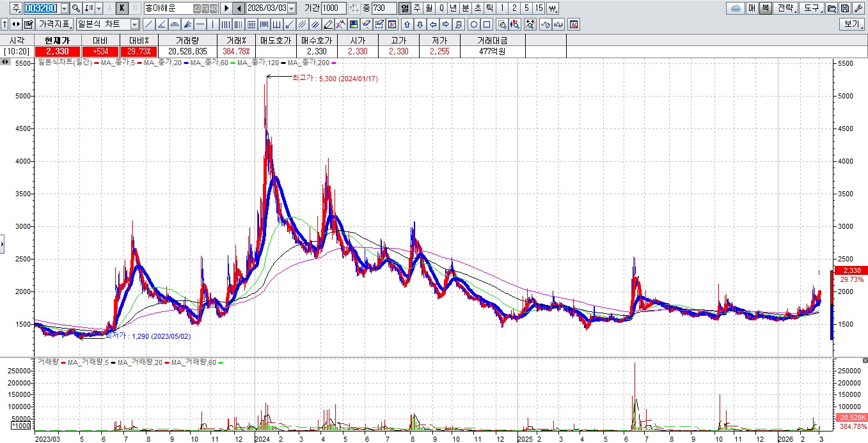Select the 틱 tick period button

(x=489, y=8)
